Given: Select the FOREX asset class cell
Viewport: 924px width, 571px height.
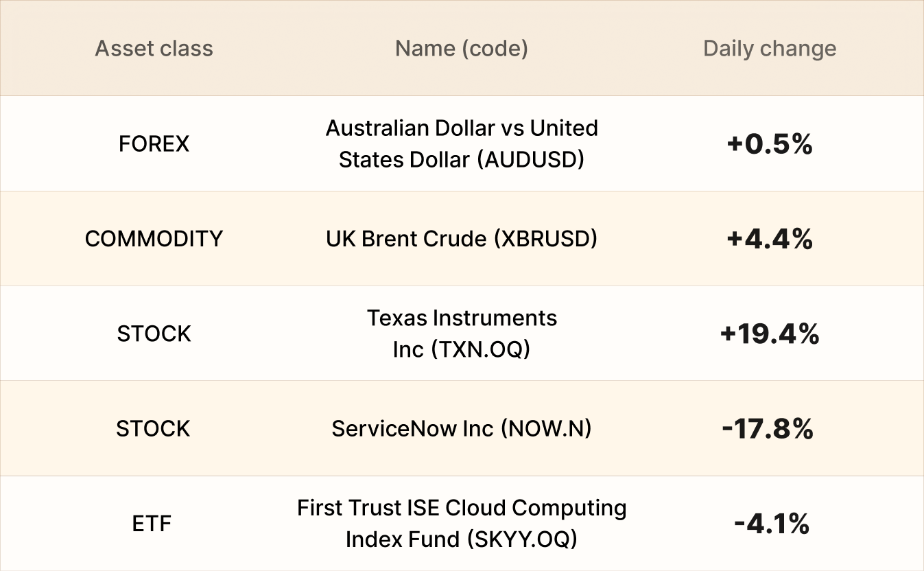Looking at the screenshot, I should (154, 144).
